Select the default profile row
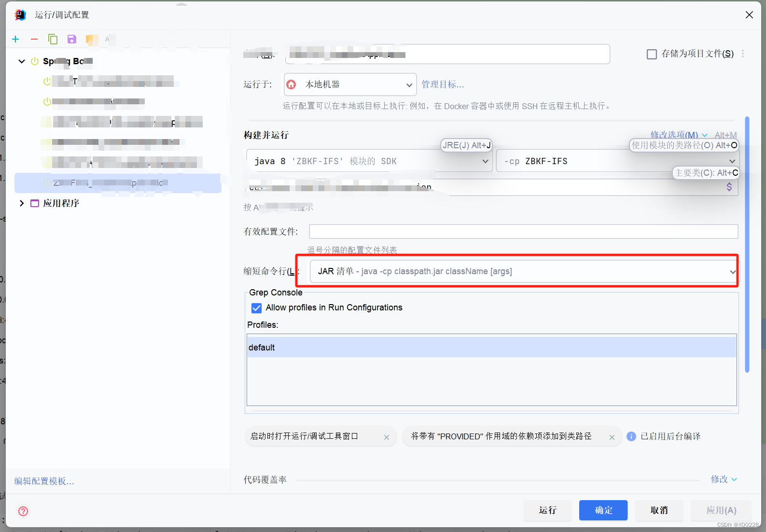Viewport: 766px width, 532px height. [492, 348]
